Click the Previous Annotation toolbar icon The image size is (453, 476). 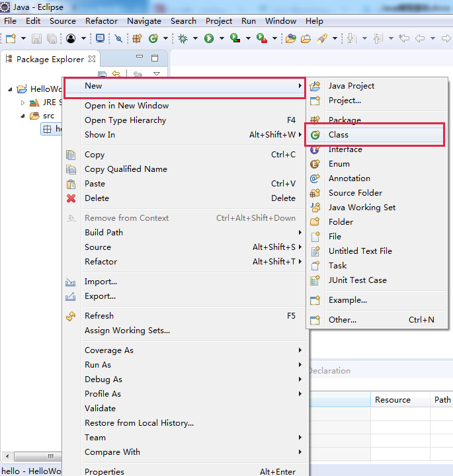click(378, 38)
